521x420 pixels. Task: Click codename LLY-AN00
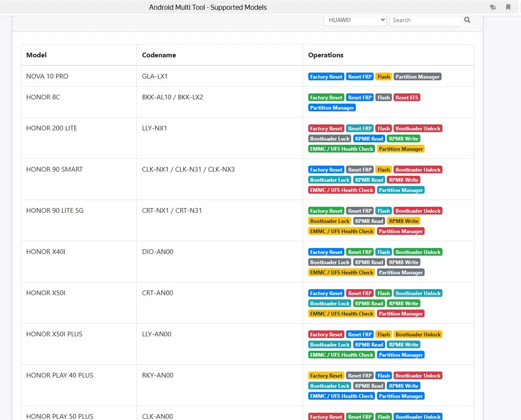pyautogui.click(x=157, y=334)
